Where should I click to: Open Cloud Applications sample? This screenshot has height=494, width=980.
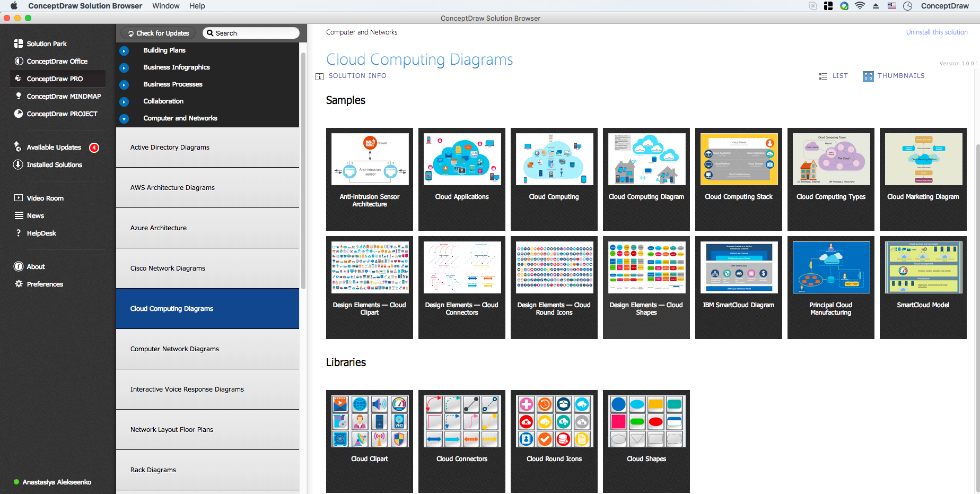click(462, 179)
